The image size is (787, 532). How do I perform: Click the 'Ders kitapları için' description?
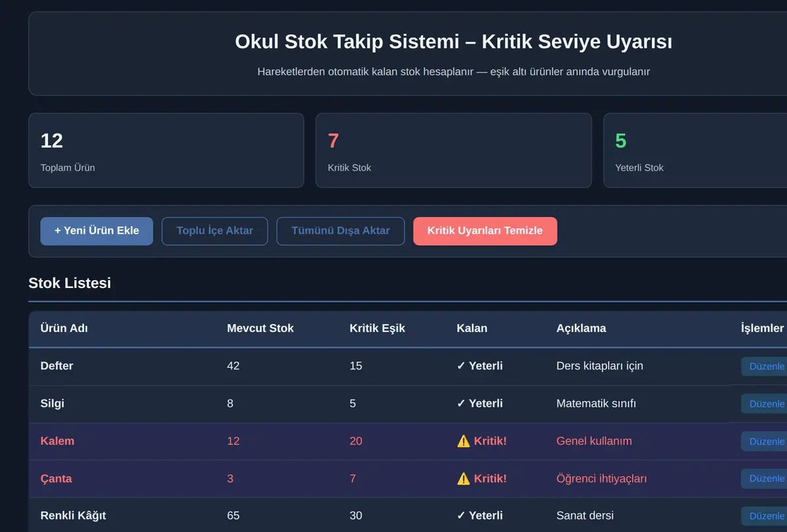click(599, 366)
